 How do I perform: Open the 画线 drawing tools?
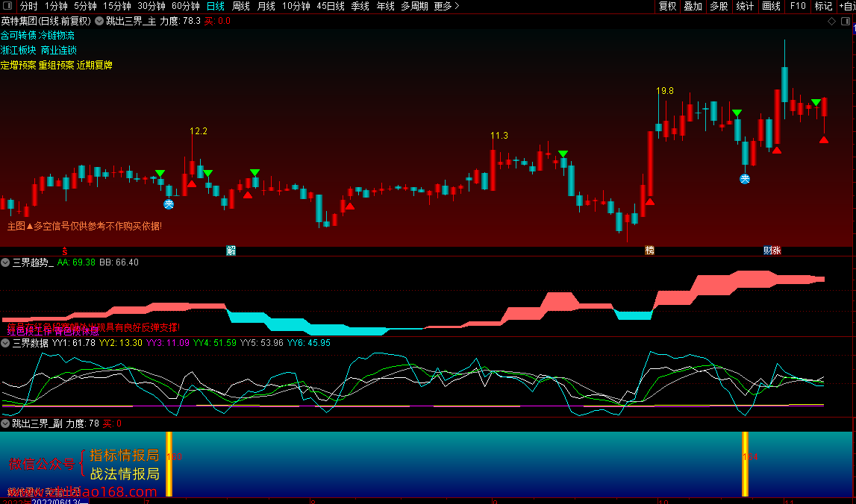pyautogui.click(x=771, y=6)
